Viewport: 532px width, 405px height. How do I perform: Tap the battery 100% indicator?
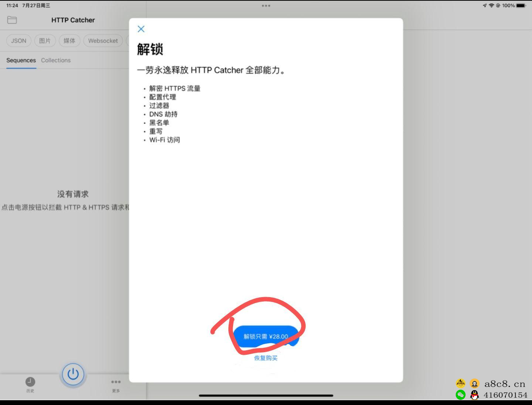click(x=514, y=6)
